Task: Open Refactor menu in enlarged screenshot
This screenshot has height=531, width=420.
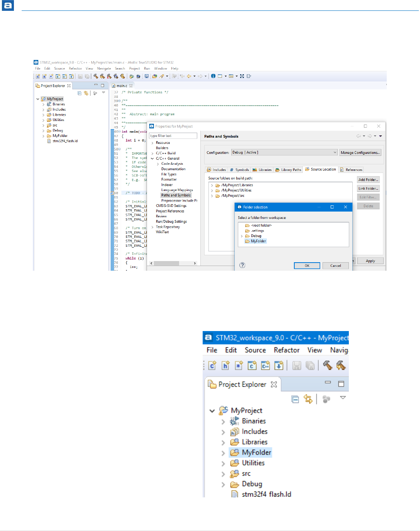Action: [287, 350]
